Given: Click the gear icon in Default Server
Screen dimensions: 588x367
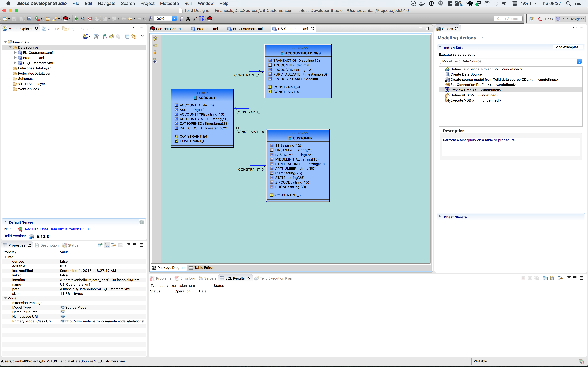Looking at the screenshot, I should click(x=142, y=222).
